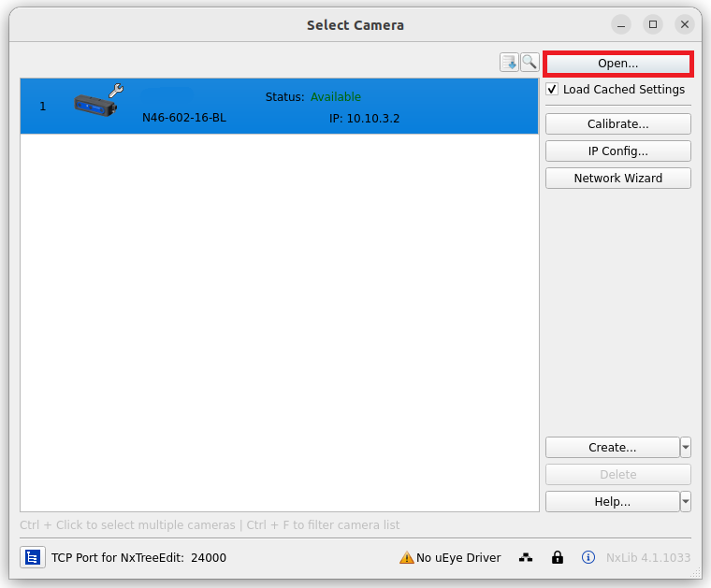This screenshot has height=588, width=711.
Task: Click the TCP port value 24000
Action: (x=209, y=558)
